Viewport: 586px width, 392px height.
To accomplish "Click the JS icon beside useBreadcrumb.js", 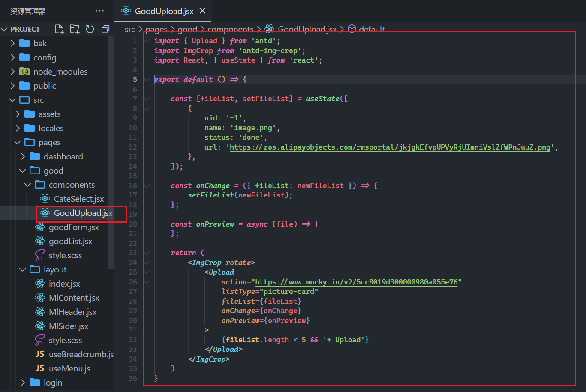I will [40, 354].
